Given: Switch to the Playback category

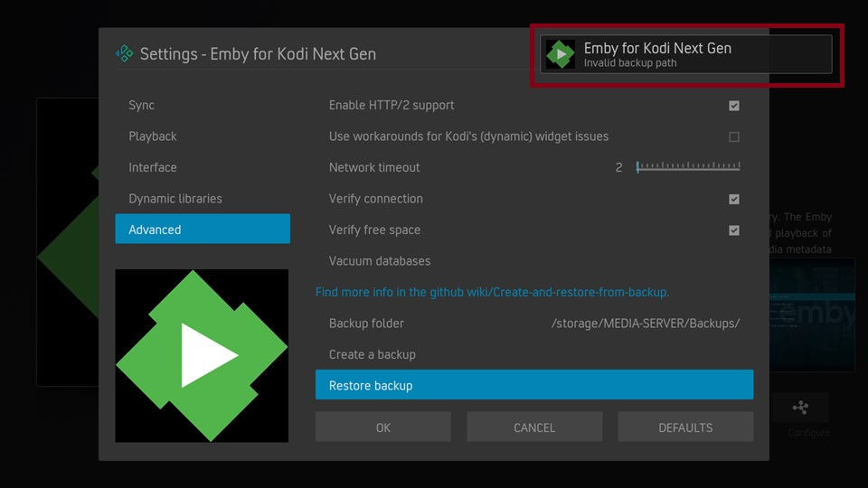Looking at the screenshot, I should point(153,136).
